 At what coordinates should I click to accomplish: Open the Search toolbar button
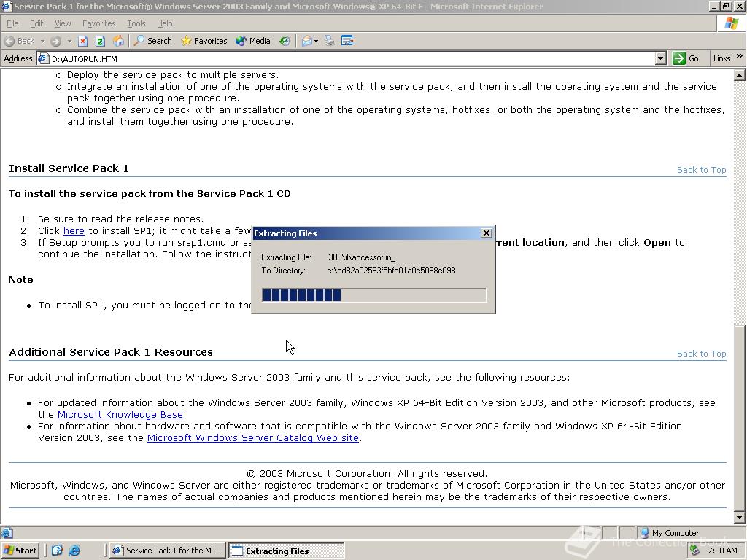point(153,41)
